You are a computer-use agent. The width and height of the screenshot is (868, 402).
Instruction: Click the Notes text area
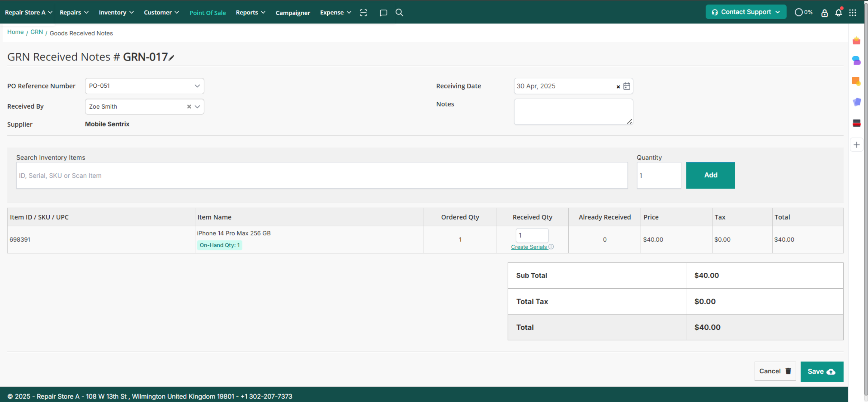(574, 112)
